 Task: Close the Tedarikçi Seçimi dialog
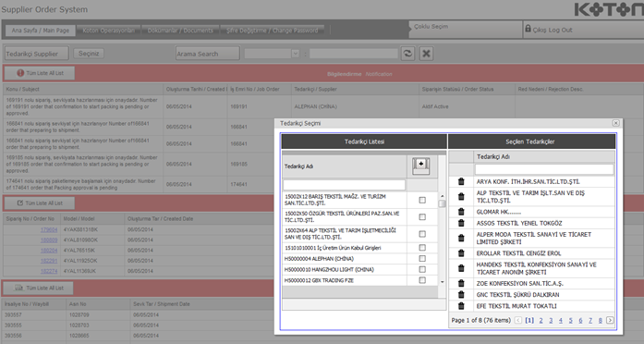(x=615, y=123)
